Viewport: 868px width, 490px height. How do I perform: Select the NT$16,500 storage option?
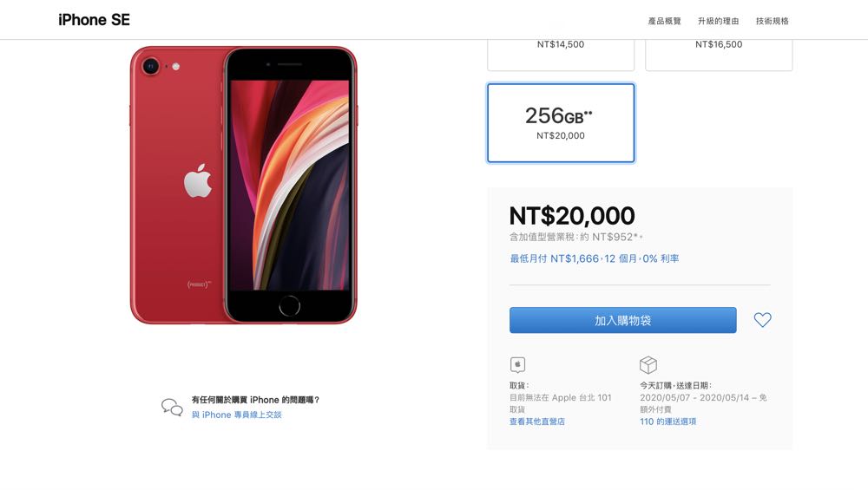click(719, 54)
